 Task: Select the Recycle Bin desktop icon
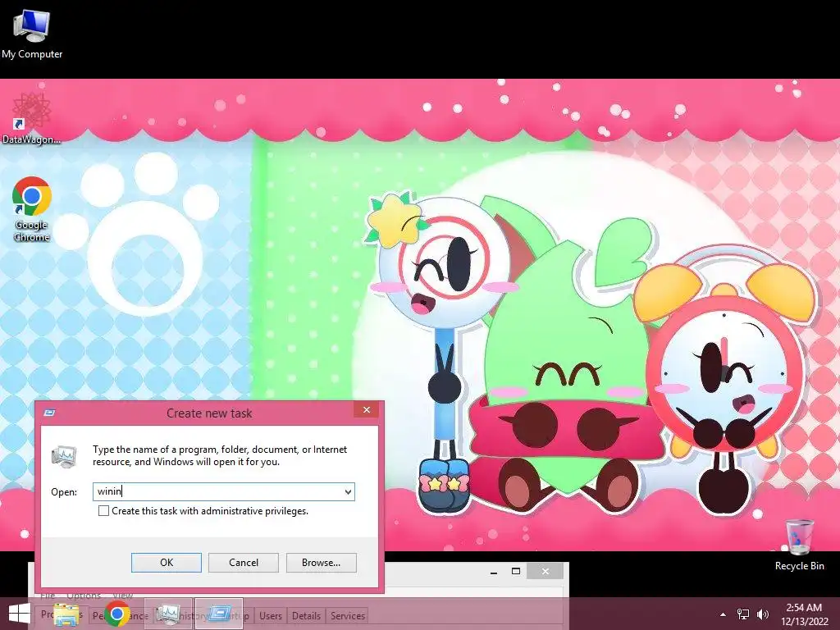click(x=799, y=545)
